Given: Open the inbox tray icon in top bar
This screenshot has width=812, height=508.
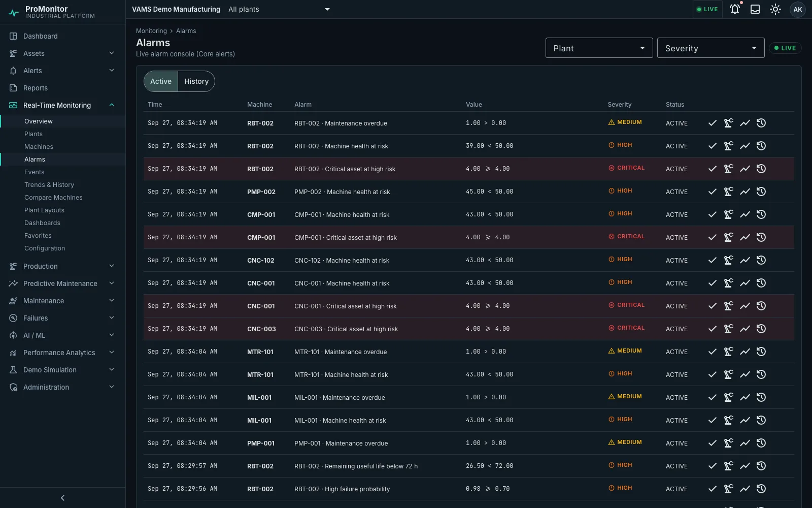Looking at the screenshot, I should (755, 9).
